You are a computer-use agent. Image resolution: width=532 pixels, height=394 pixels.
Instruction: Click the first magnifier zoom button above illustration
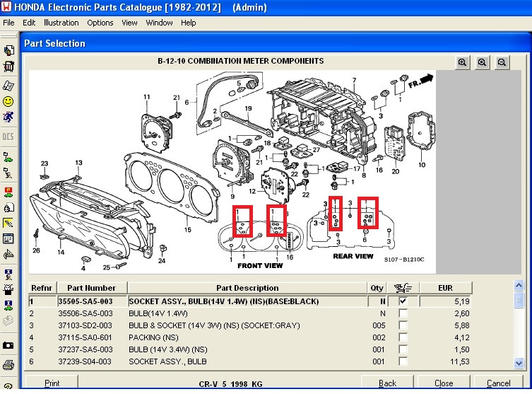point(462,62)
